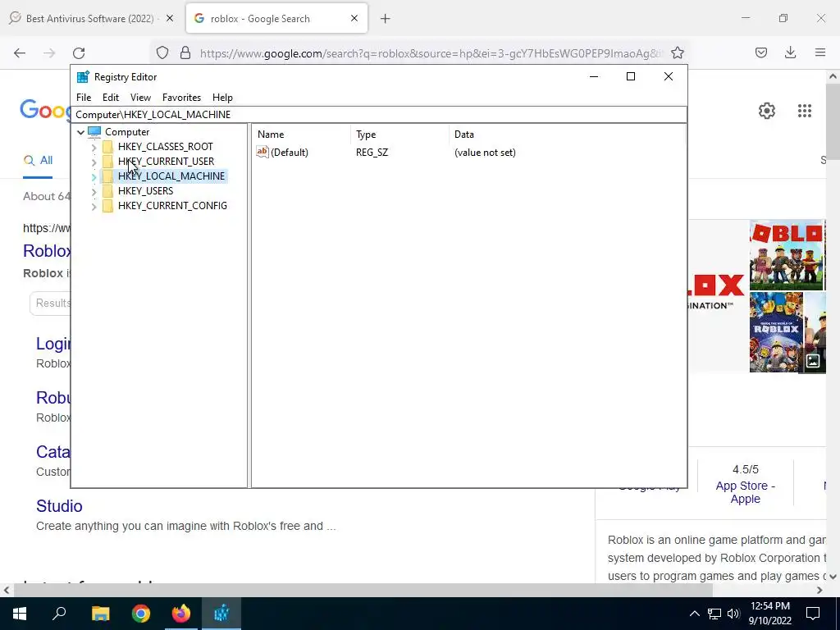Bookmark this page with the star
Viewport: 840px width, 630px height.
(677, 52)
